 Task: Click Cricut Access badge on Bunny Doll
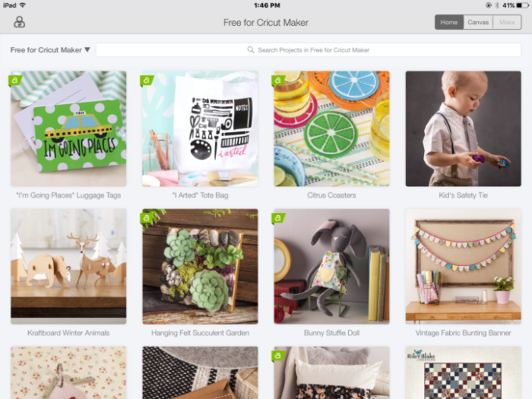click(x=279, y=218)
